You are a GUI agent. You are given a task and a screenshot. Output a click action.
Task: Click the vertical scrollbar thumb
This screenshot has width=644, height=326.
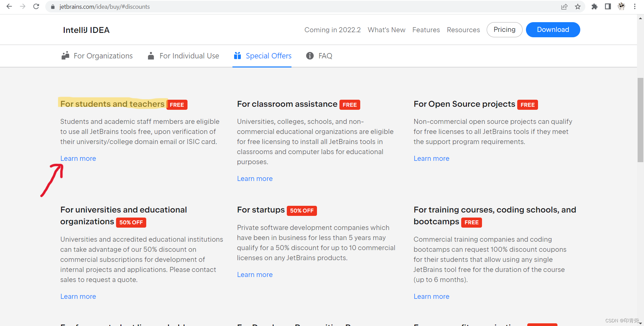640,120
